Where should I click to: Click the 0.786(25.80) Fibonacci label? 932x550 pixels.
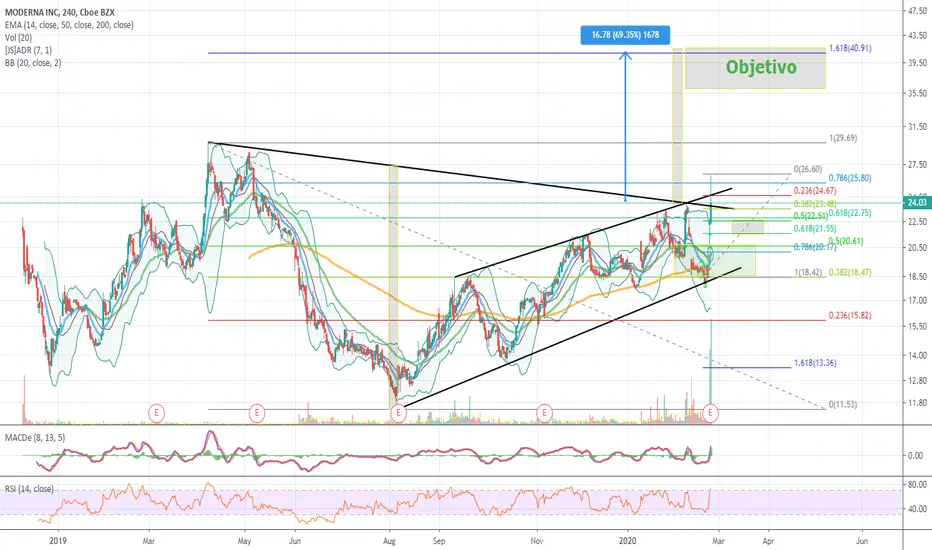850,178
